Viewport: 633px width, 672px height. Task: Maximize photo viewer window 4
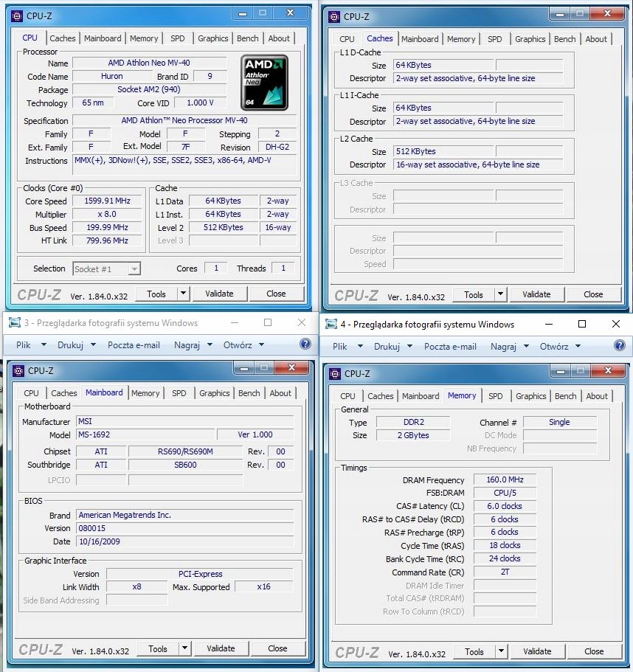click(x=582, y=324)
